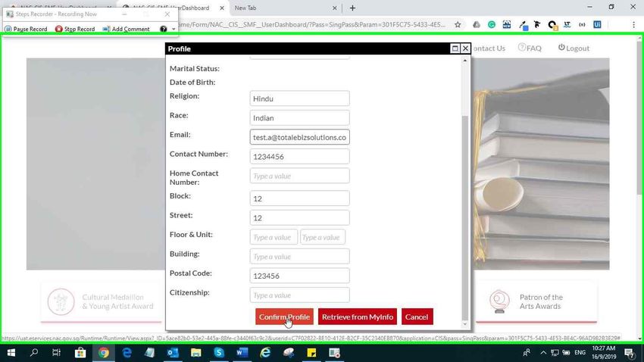Bookmark this page with star icon
This screenshot has height=362, width=644.
tap(458, 25)
